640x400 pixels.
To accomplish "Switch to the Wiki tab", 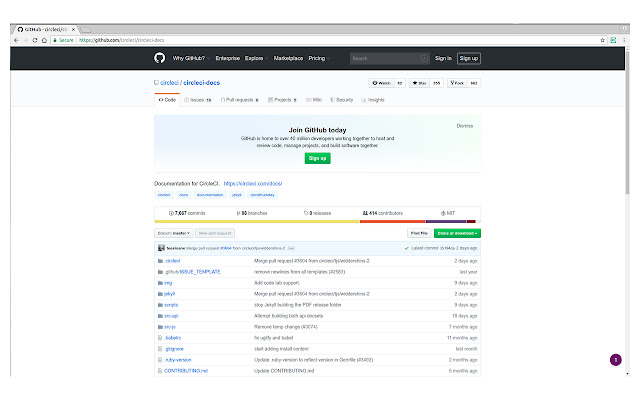I will [314, 100].
